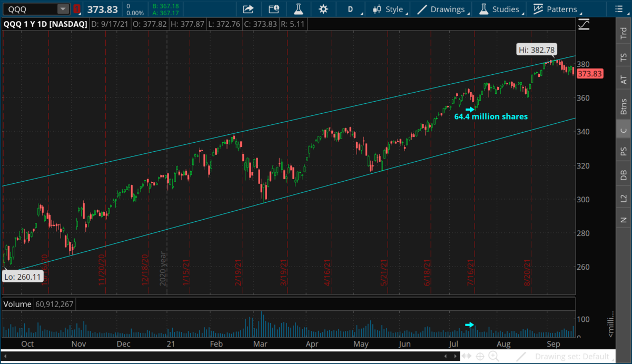Click the QQQ 1 Y 1D [NASDAQ] chart title

click(x=45, y=24)
